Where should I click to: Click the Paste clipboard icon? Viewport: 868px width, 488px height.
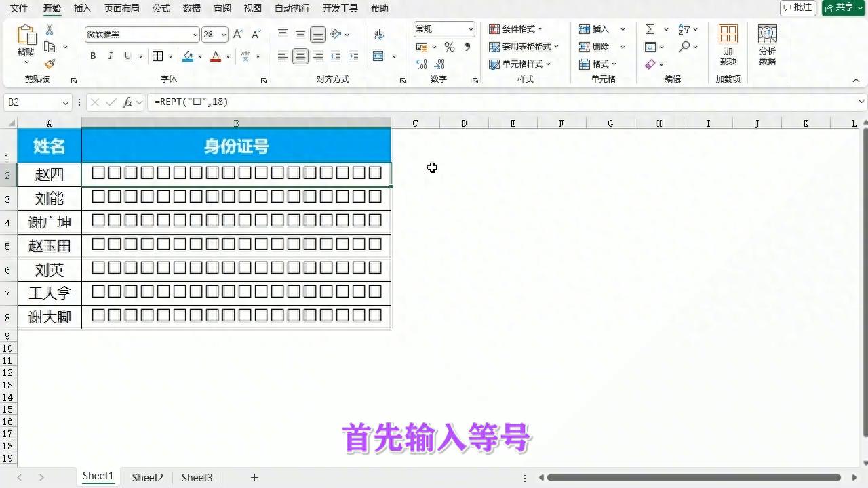(x=26, y=36)
